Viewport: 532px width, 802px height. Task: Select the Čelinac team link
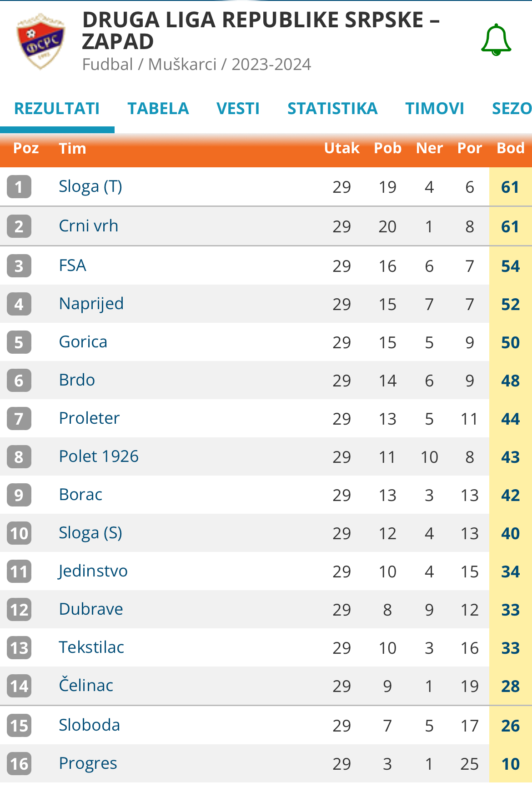[86, 685]
